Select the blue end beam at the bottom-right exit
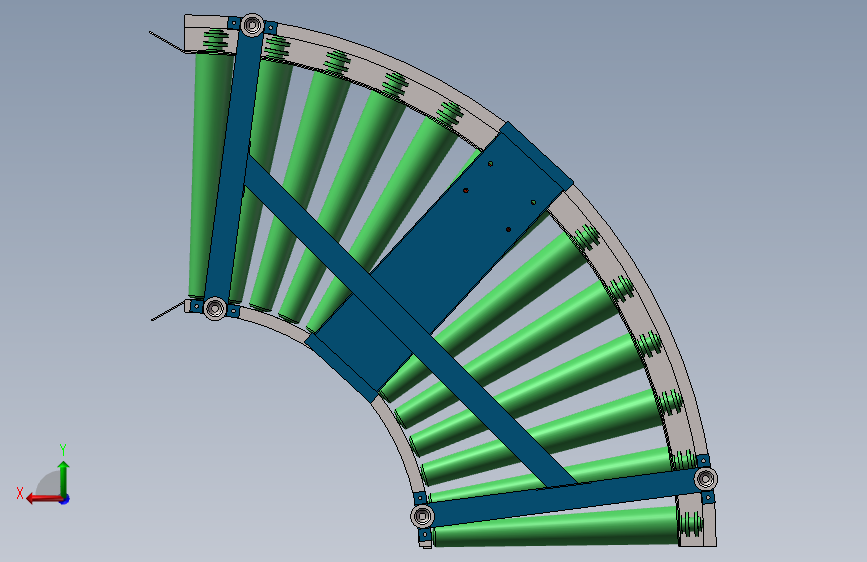Screen dimensions: 867x562 pos(564,498)
